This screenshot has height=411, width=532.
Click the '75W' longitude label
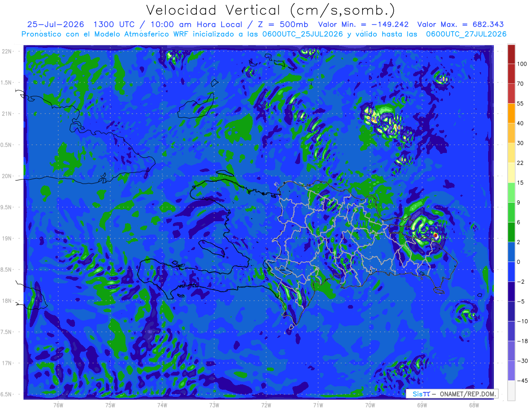[x=110, y=404]
